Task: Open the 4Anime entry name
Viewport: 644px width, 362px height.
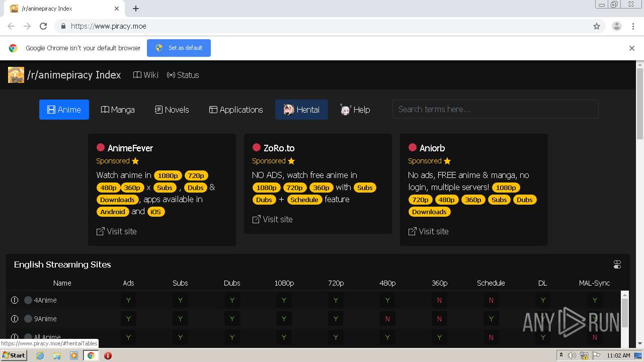Action: (45, 300)
